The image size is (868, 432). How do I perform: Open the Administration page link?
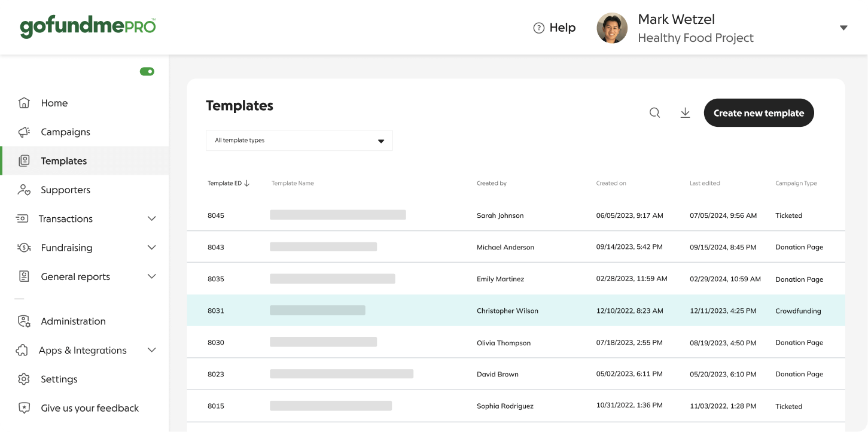74,321
